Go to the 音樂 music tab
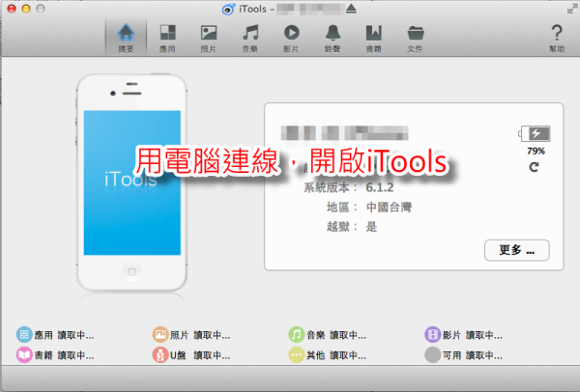The height and width of the screenshot is (392, 580). 250,38
